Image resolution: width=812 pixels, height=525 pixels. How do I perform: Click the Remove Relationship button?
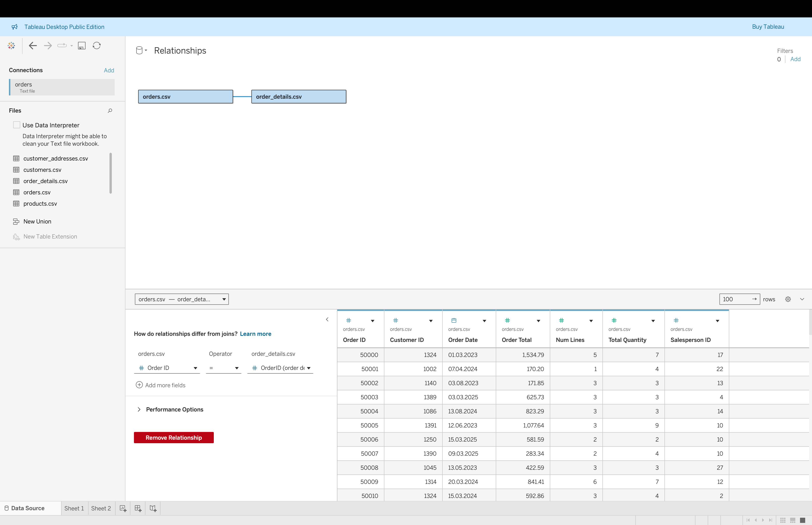[x=173, y=437]
